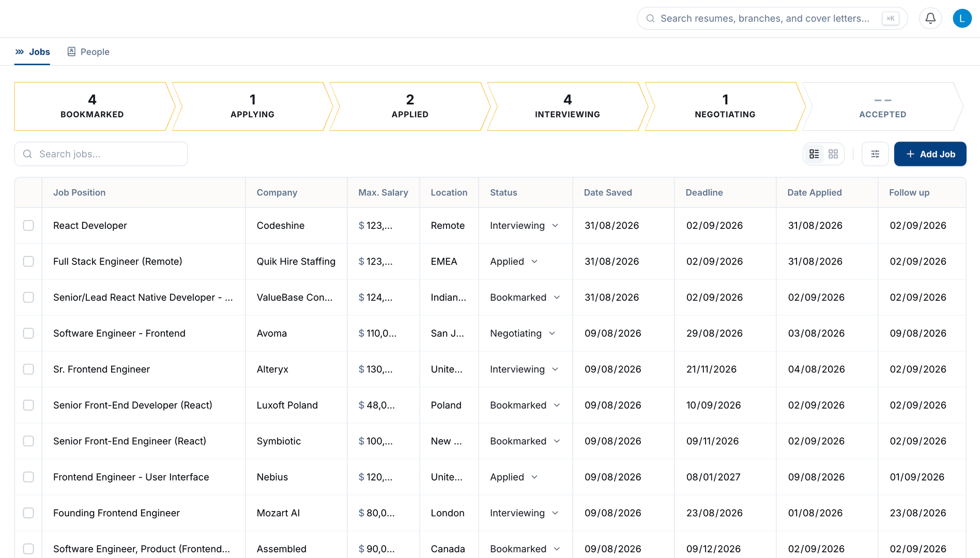Select the Accepted pipeline stage
The width and height of the screenshot is (980, 558).
tap(883, 106)
